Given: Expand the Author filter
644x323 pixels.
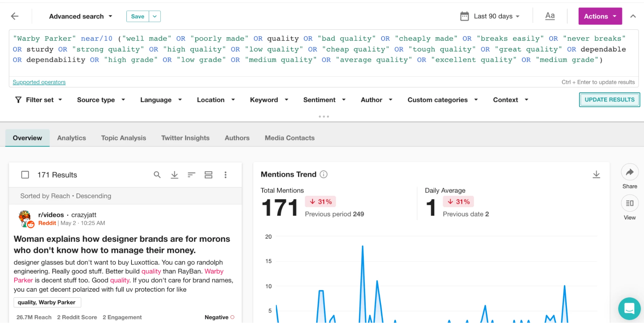Looking at the screenshot, I should (377, 100).
